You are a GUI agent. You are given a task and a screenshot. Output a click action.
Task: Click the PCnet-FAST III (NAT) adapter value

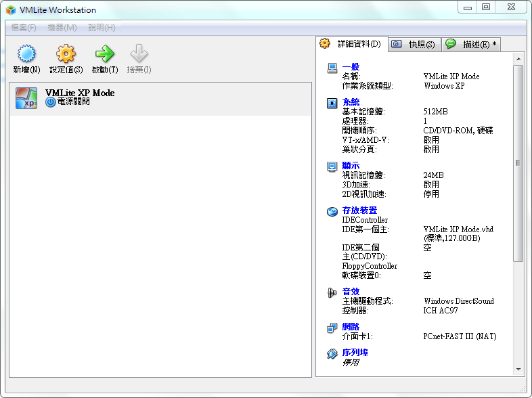click(x=460, y=336)
